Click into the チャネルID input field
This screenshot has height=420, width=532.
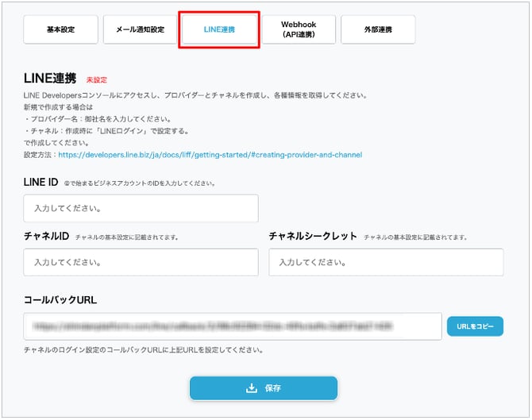[x=141, y=262]
